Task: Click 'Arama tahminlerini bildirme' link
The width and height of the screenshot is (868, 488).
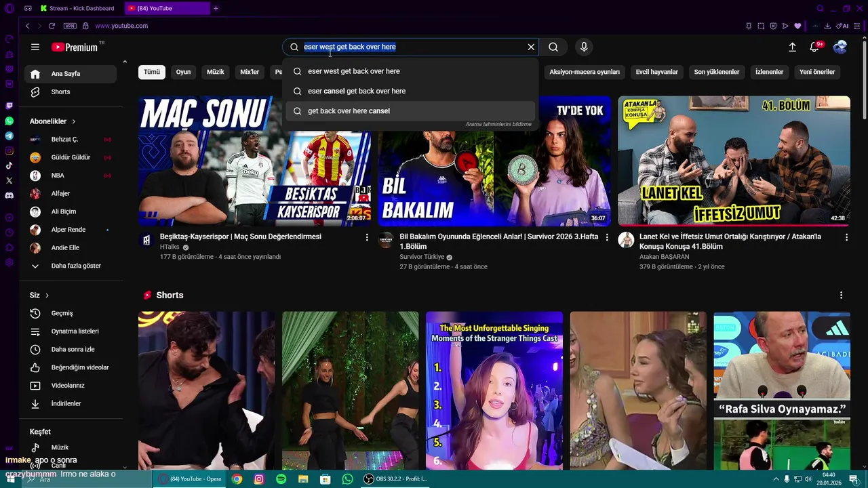Action: 498,124
